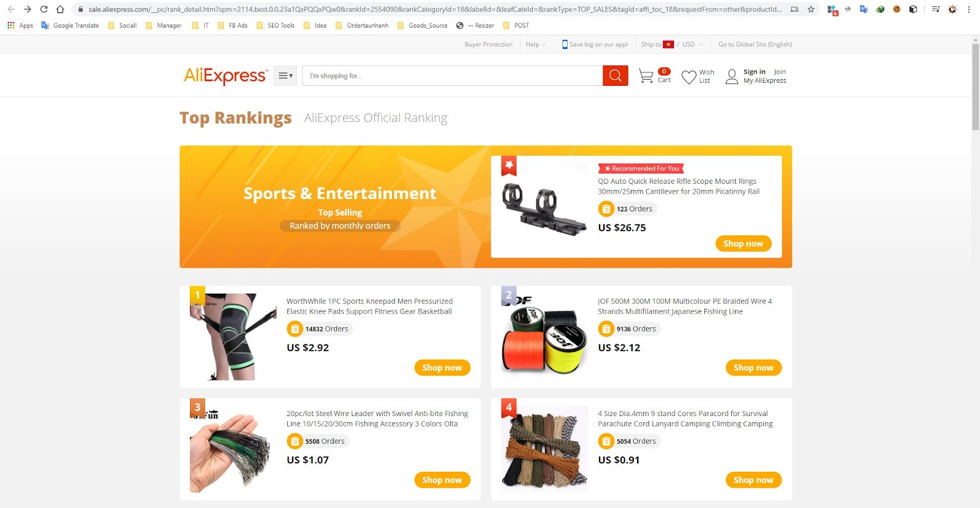Click the Sign in link
Screen dimensions: 980x508
754,72
